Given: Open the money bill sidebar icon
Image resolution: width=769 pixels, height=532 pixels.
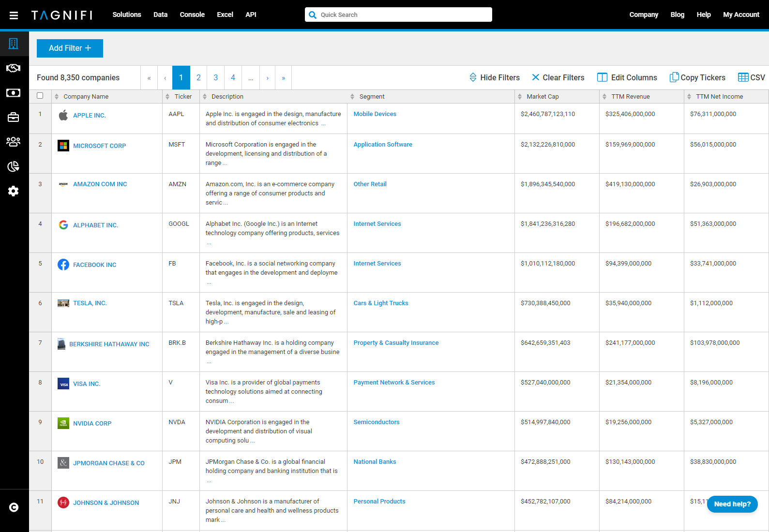Looking at the screenshot, I should (x=14, y=93).
